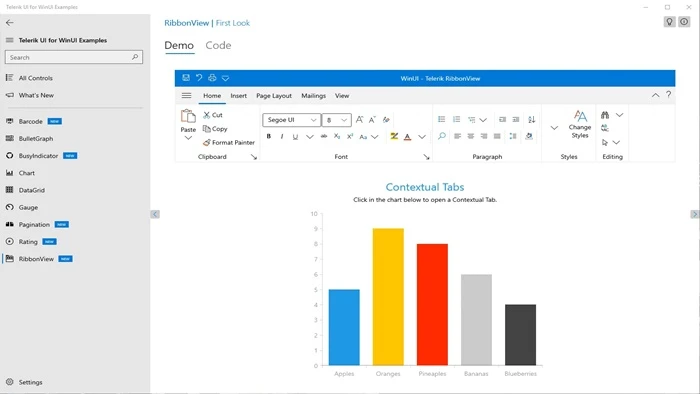Click the Print icon in quick access toolbar
Viewport: 700px width, 394px height.
tap(212, 78)
